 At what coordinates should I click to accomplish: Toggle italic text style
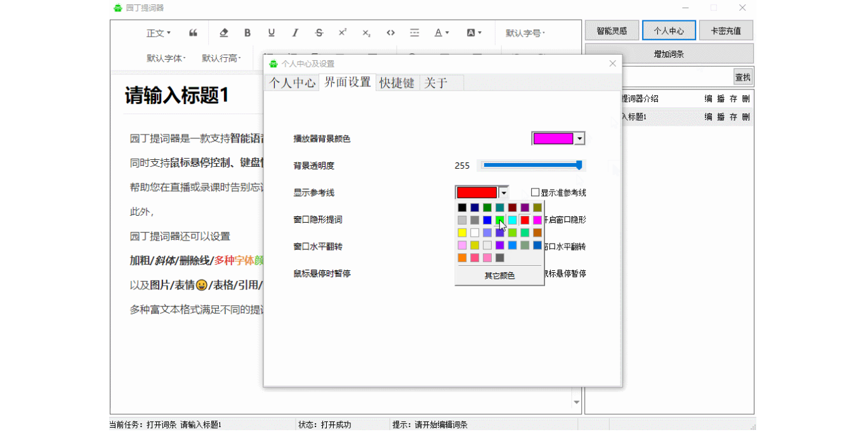(295, 33)
